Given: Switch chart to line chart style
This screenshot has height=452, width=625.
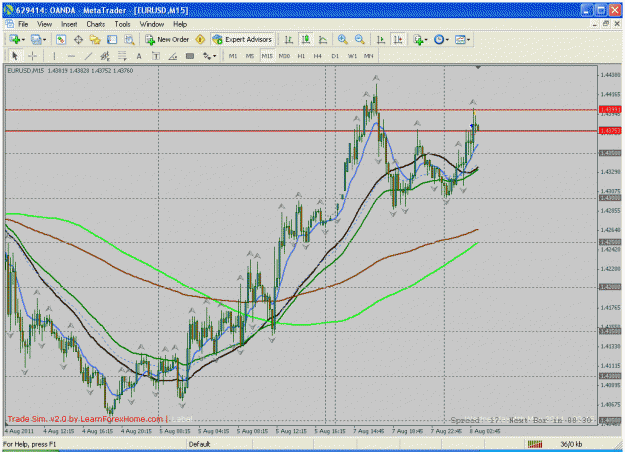Looking at the screenshot, I should point(323,39).
